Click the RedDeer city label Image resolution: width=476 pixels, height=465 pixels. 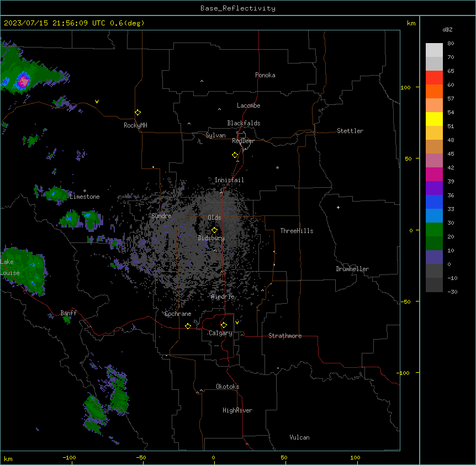(243, 141)
